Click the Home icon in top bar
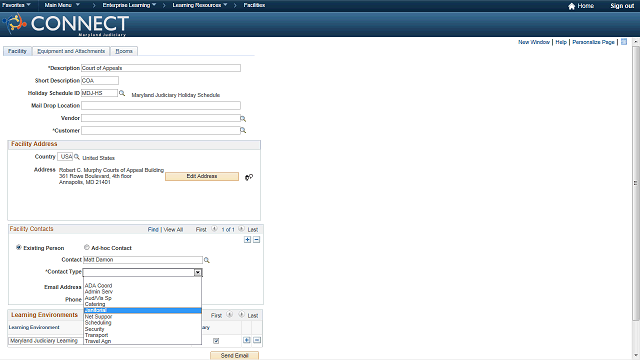640x360 pixels. pos(571,6)
